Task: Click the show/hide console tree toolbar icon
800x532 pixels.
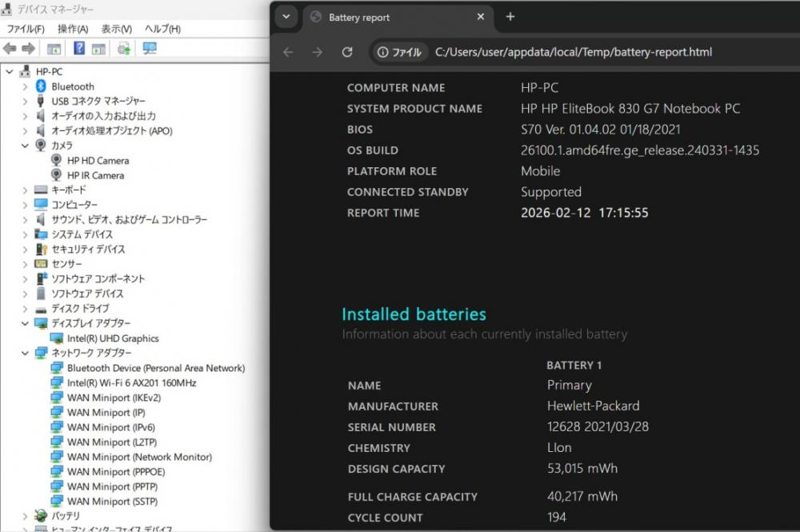Action: (54, 49)
